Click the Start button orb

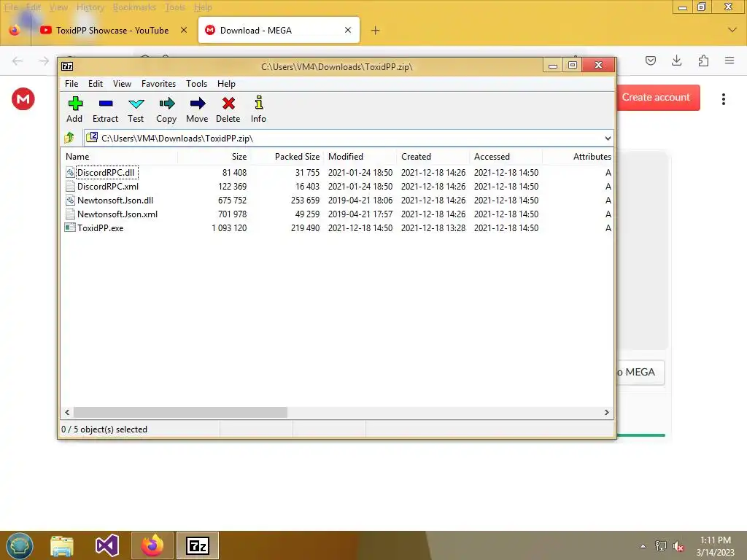[20, 545]
